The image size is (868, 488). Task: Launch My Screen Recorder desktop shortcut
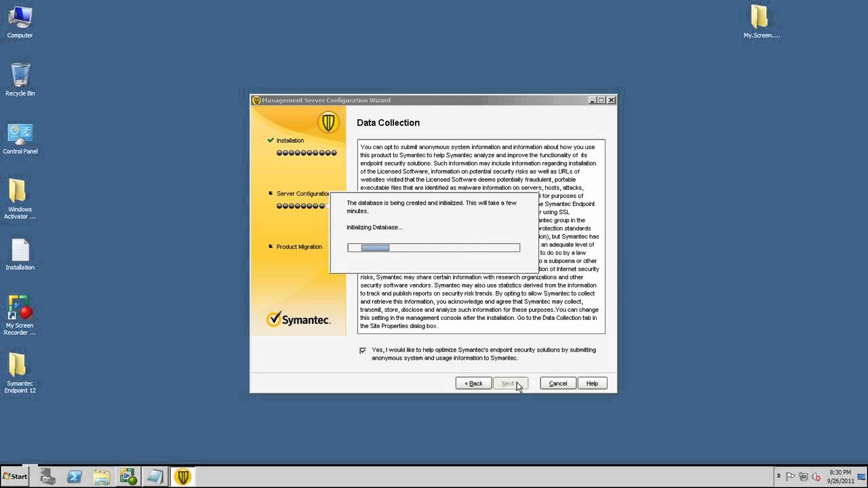20,315
